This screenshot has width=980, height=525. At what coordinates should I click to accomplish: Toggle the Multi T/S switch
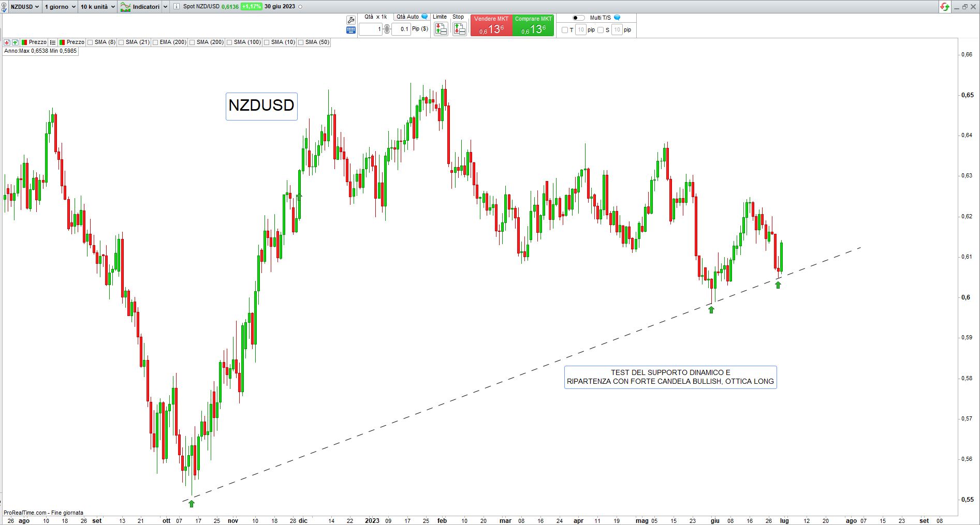click(x=579, y=18)
